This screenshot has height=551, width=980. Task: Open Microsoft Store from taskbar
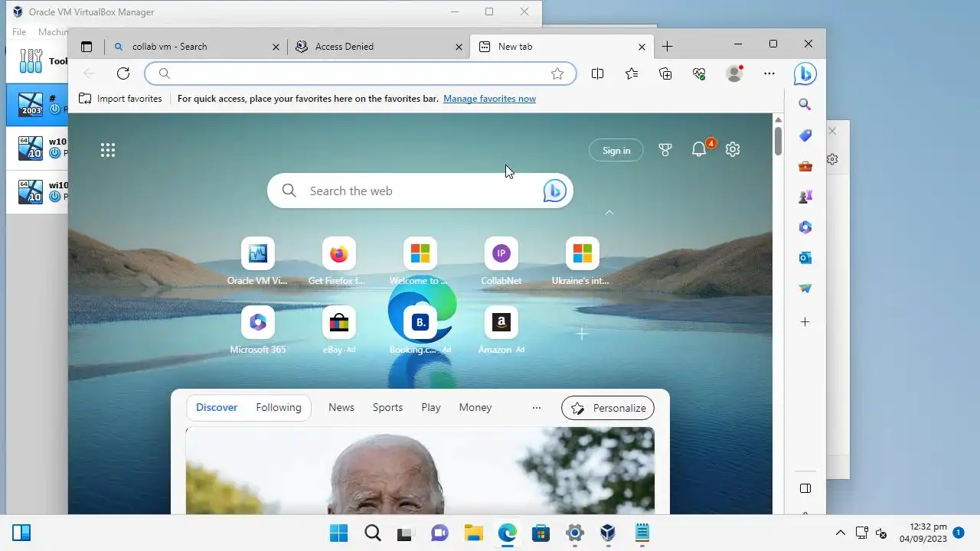(541, 533)
